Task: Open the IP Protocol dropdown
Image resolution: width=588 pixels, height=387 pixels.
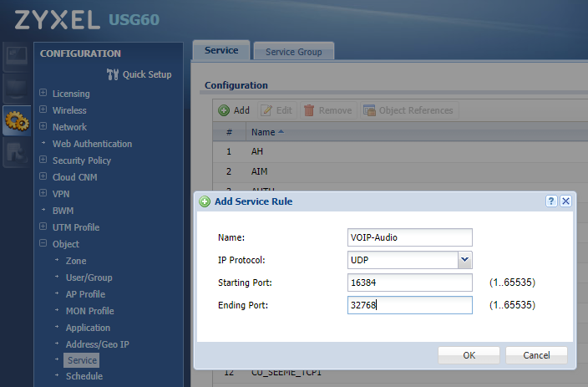Action: (465, 260)
